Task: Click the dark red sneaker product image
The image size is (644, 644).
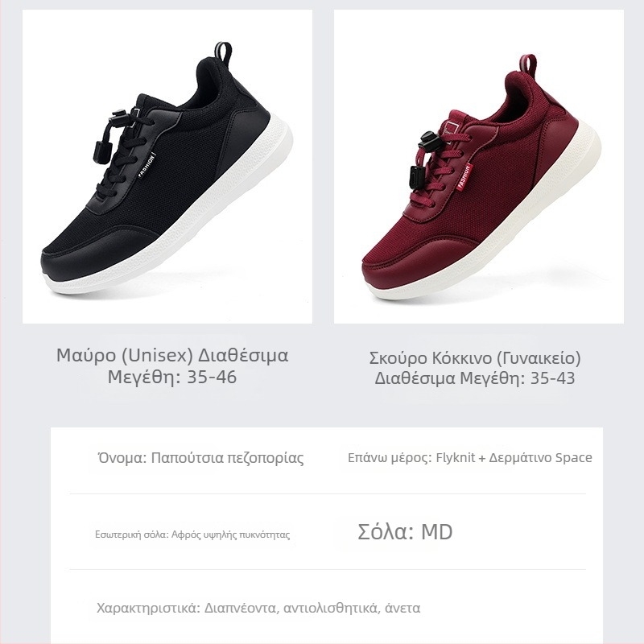Action: pyautogui.click(x=479, y=167)
